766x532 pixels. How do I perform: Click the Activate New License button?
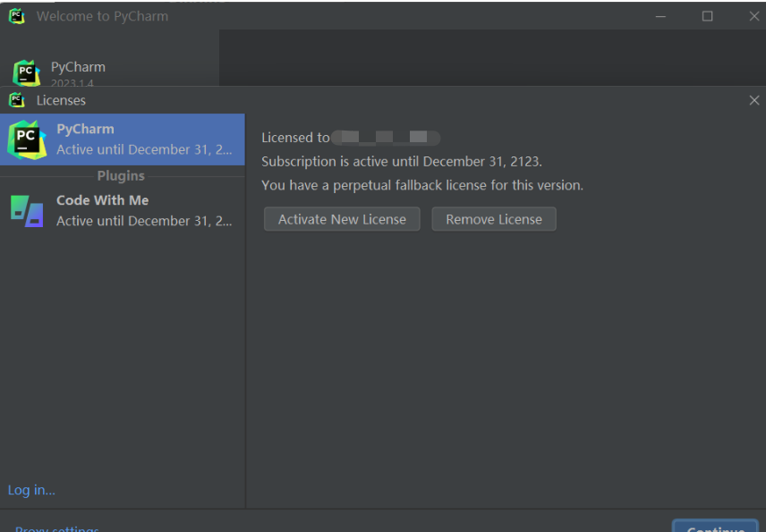342,219
